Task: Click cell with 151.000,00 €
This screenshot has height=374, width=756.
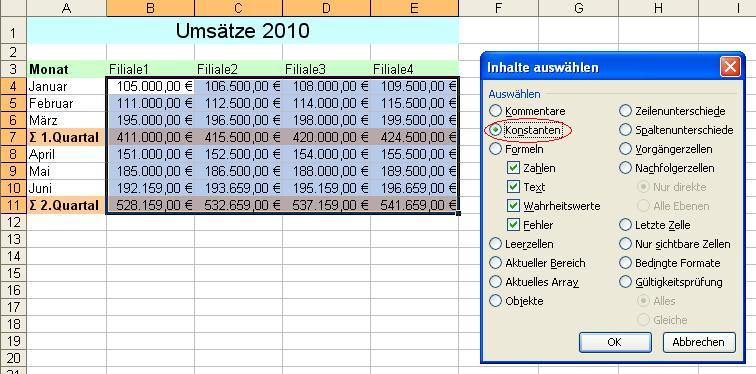Action: click(x=150, y=154)
